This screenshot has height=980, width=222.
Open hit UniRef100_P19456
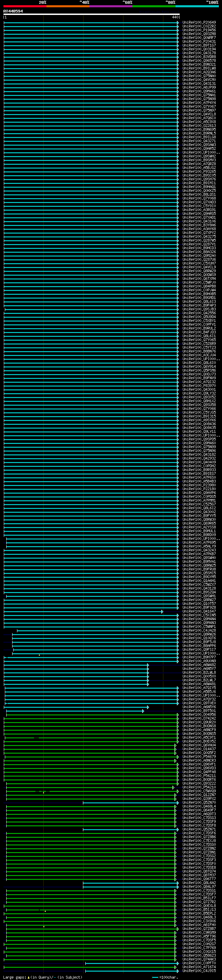[x=199, y=30]
